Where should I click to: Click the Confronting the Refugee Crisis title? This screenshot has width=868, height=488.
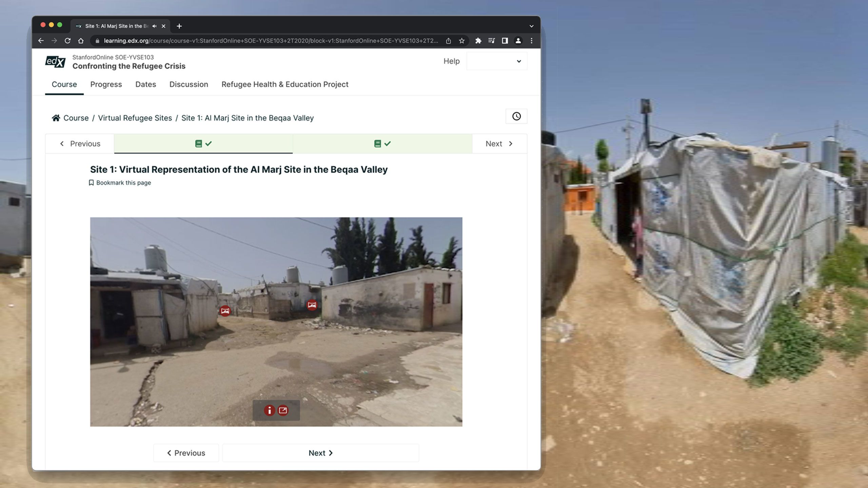tap(129, 66)
